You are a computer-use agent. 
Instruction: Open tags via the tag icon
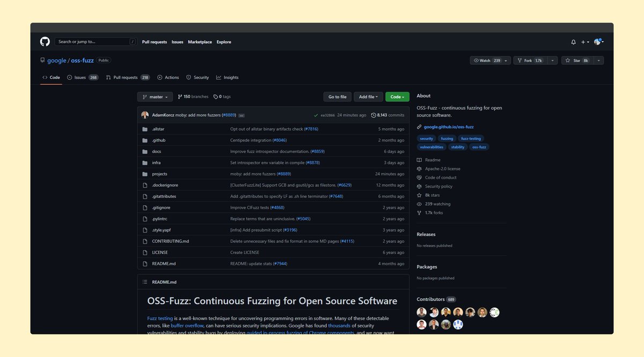pyautogui.click(x=216, y=96)
